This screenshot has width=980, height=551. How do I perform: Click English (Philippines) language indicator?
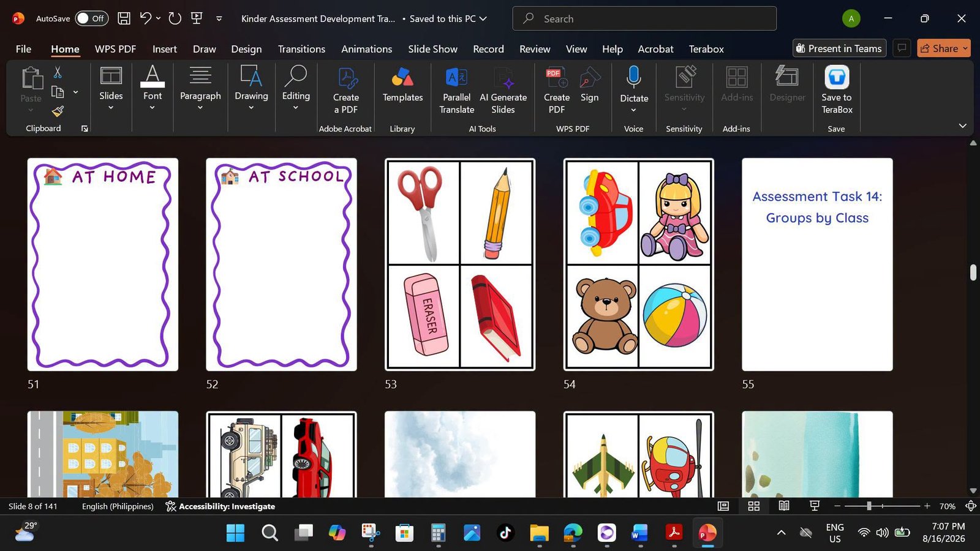118,506
